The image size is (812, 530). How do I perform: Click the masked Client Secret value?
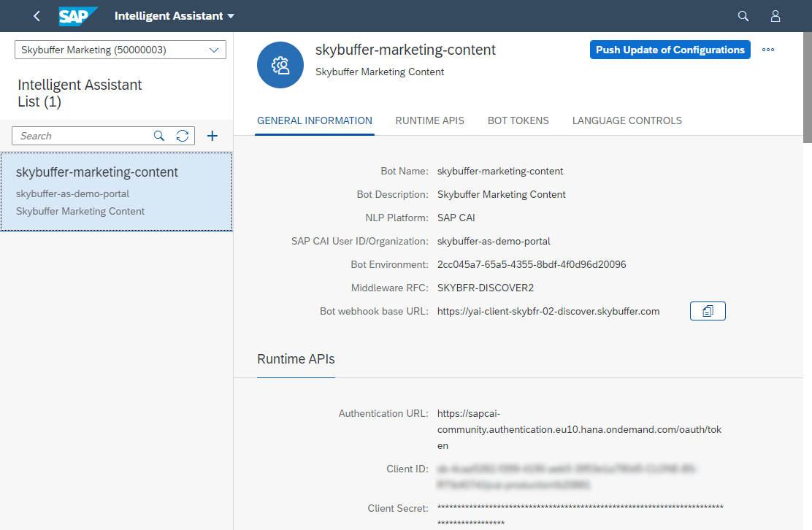click(580, 515)
